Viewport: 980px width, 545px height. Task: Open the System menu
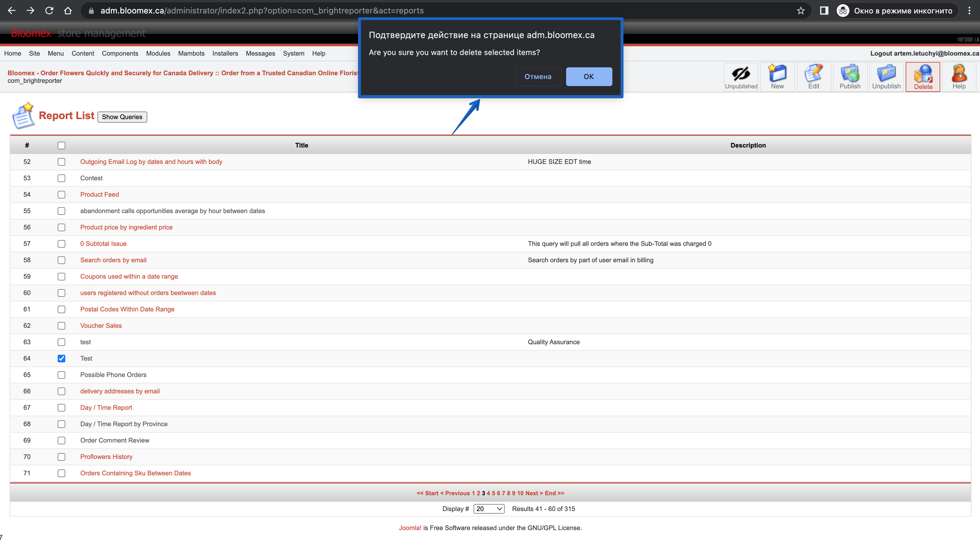pos(293,54)
